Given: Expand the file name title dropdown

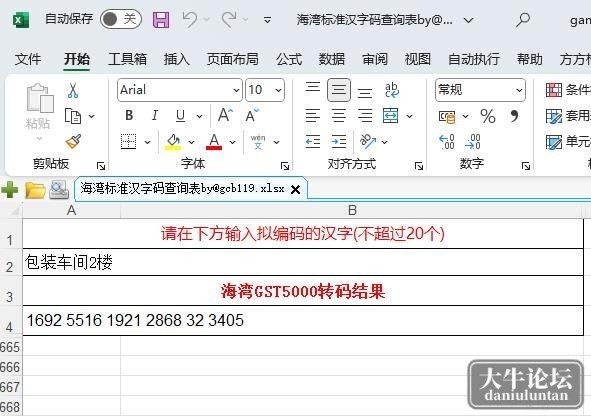Looking at the screenshot, I should (468, 20).
